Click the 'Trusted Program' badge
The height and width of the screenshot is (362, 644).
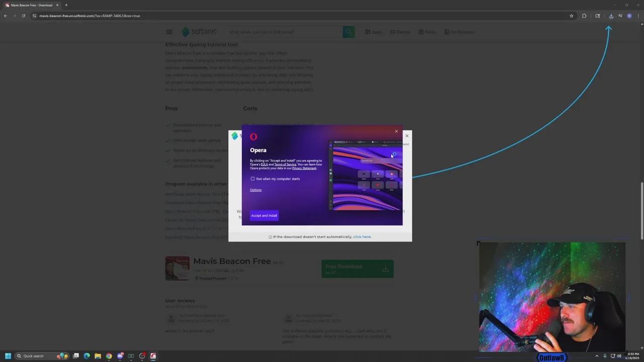point(211,278)
